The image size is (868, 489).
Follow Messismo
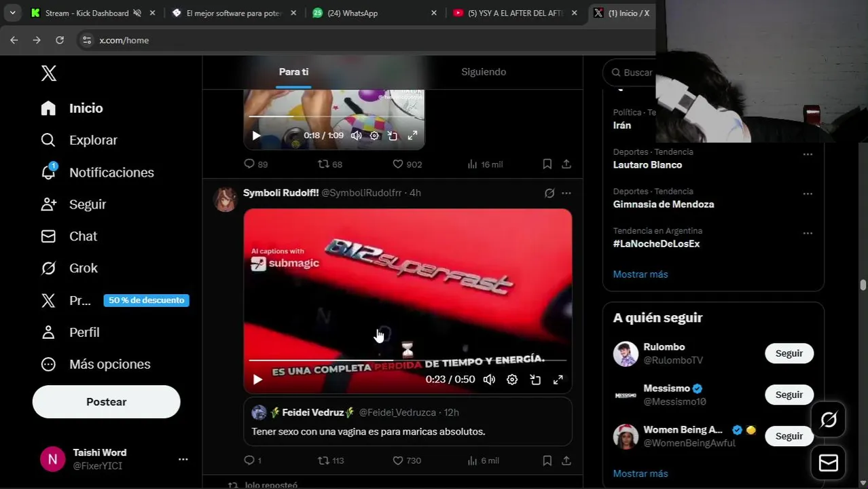[789, 395]
